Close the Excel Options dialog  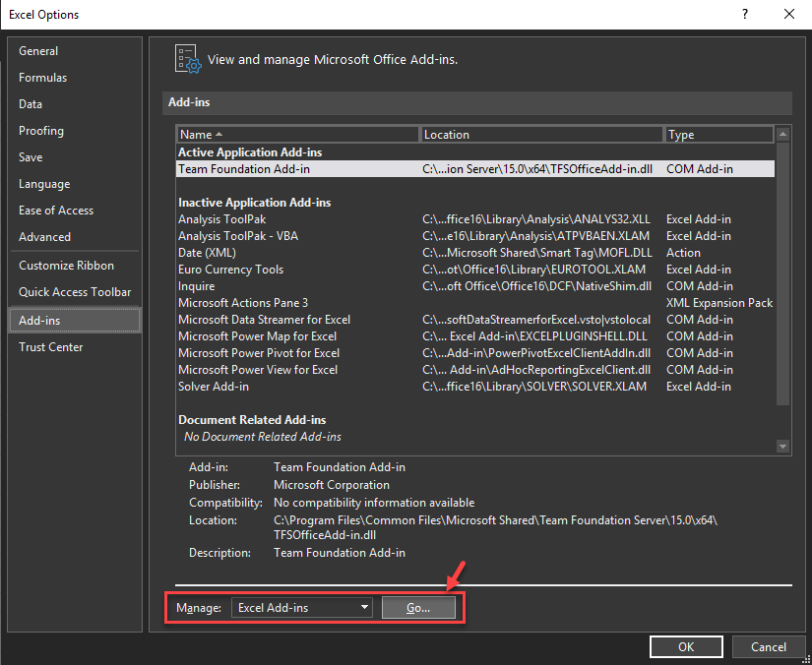(789, 15)
